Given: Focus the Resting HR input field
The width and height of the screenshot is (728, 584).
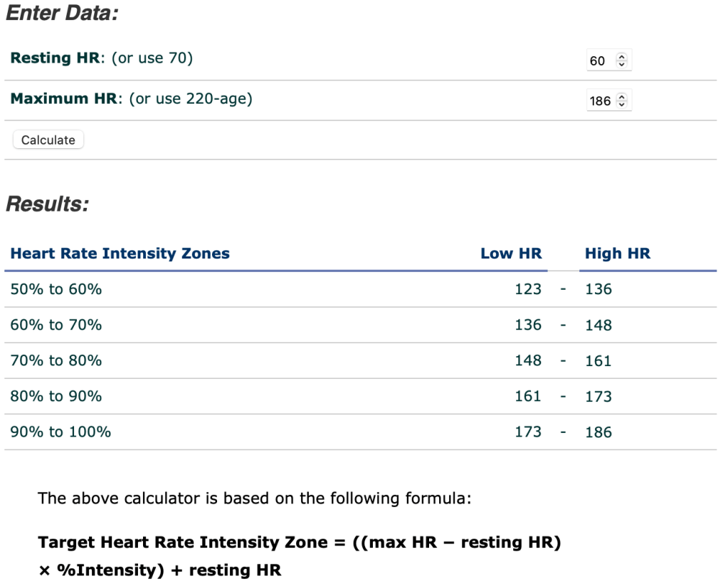Looking at the screenshot, I should 599,61.
